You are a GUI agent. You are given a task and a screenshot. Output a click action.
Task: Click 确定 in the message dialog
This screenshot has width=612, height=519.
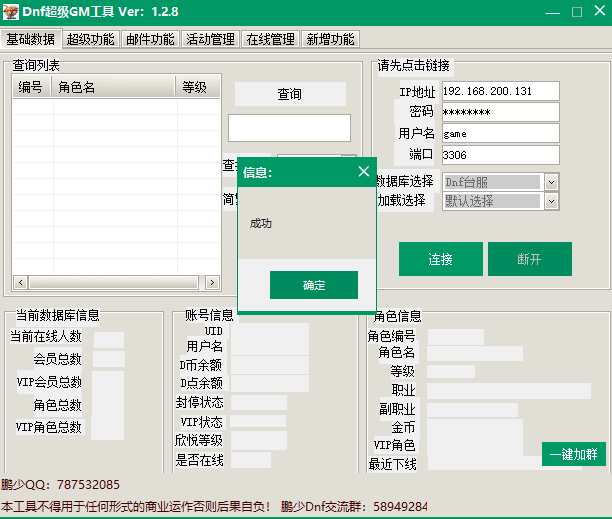(x=313, y=285)
